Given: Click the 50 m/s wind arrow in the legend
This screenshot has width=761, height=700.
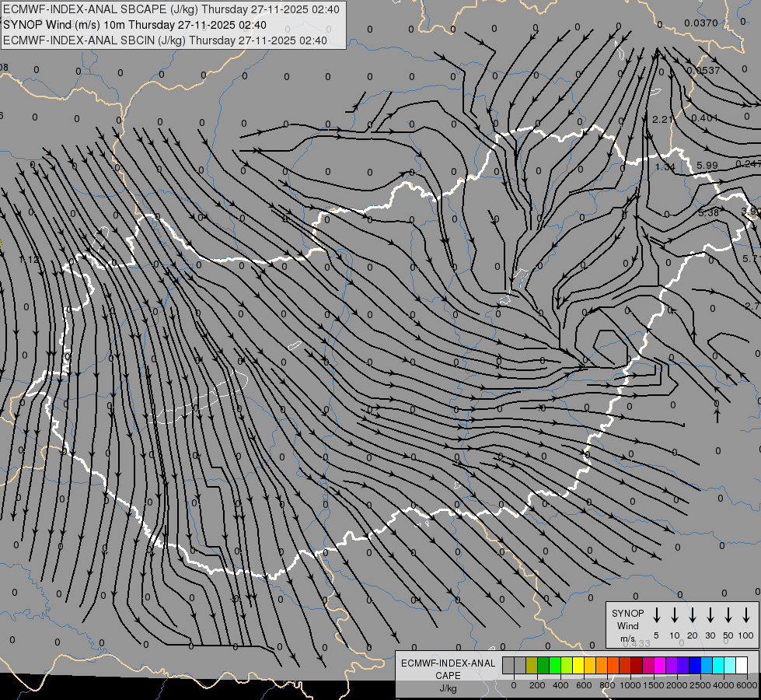Looking at the screenshot, I should [x=728, y=615].
